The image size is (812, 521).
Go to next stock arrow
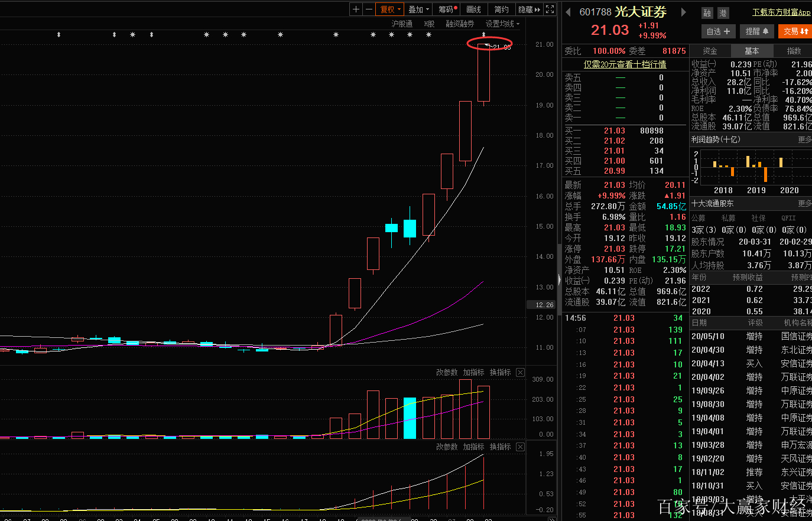pos(684,12)
